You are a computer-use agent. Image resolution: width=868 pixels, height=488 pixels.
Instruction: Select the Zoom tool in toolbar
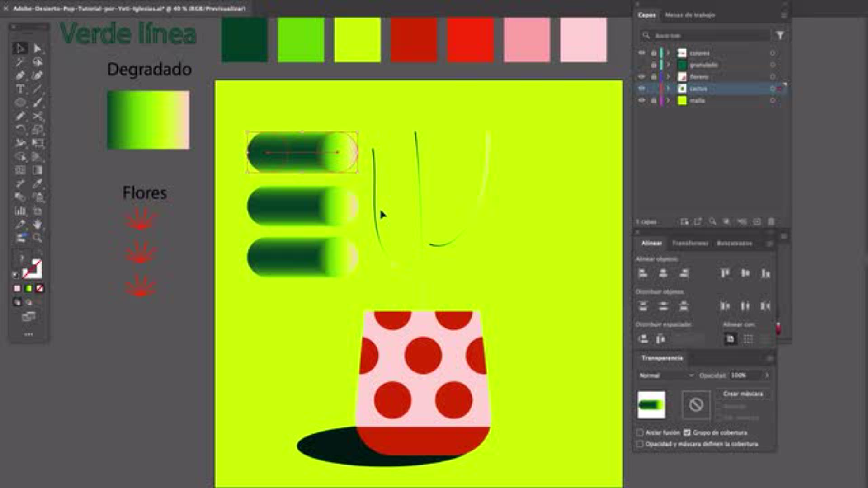(38, 238)
